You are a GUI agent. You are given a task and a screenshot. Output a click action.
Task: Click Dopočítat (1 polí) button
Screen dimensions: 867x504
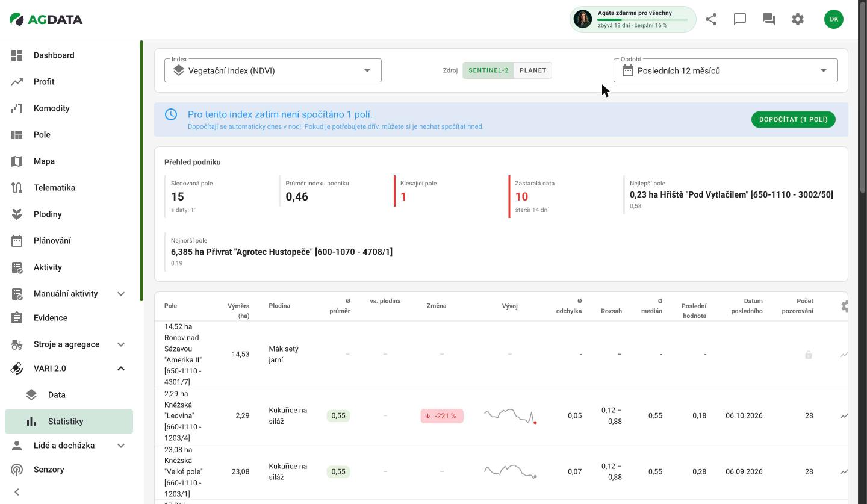point(794,119)
